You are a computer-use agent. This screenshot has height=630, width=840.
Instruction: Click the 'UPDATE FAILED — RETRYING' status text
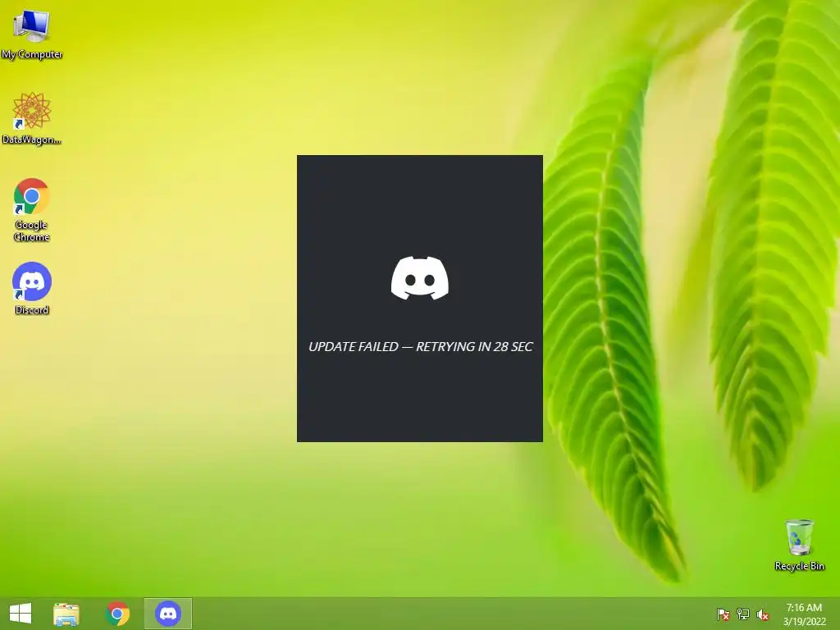[421, 347]
